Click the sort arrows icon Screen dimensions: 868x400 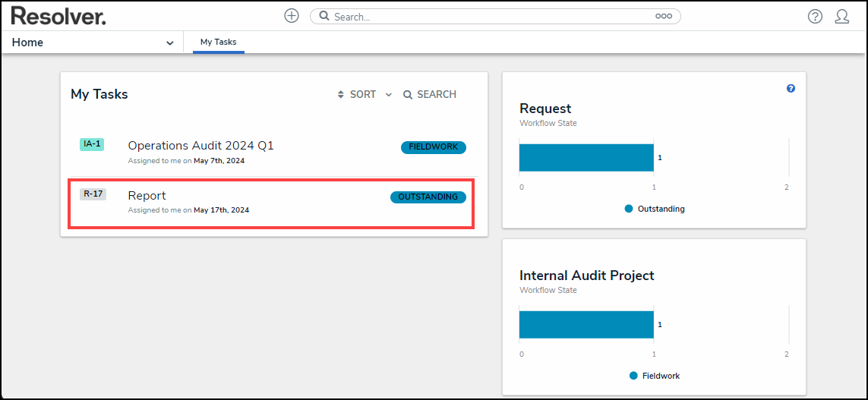341,95
